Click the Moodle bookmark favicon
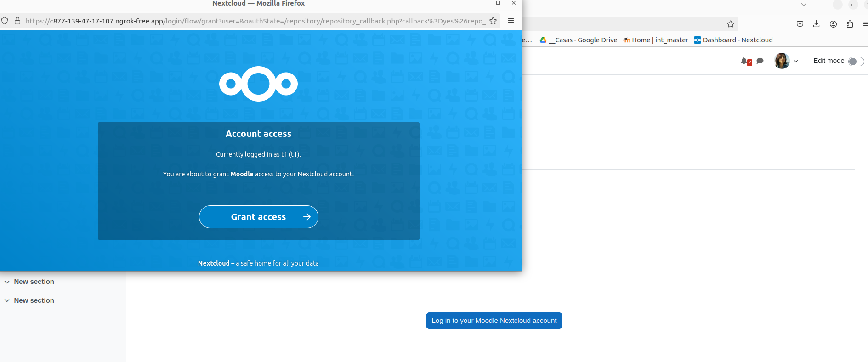The width and height of the screenshot is (868, 362). pyautogui.click(x=627, y=40)
